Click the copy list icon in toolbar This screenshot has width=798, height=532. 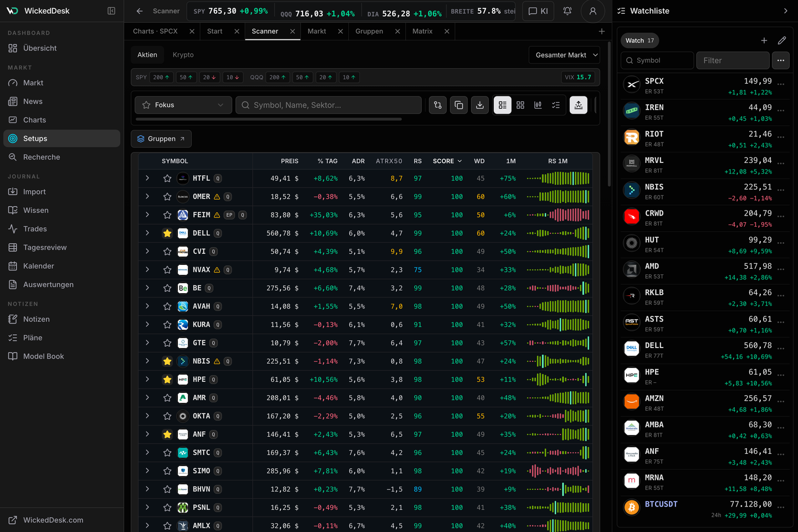click(x=459, y=105)
